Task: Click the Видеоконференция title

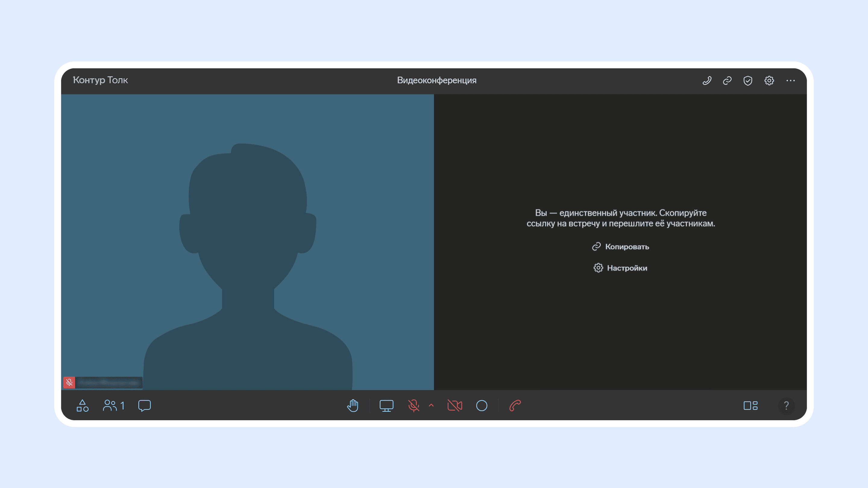Action: coord(437,80)
